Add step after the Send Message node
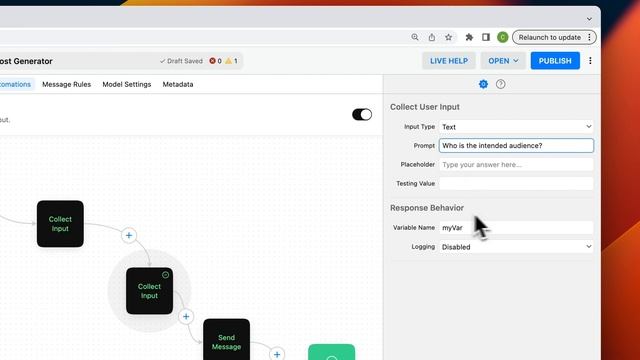Viewport: 640px width, 360px height. [x=277, y=354]
